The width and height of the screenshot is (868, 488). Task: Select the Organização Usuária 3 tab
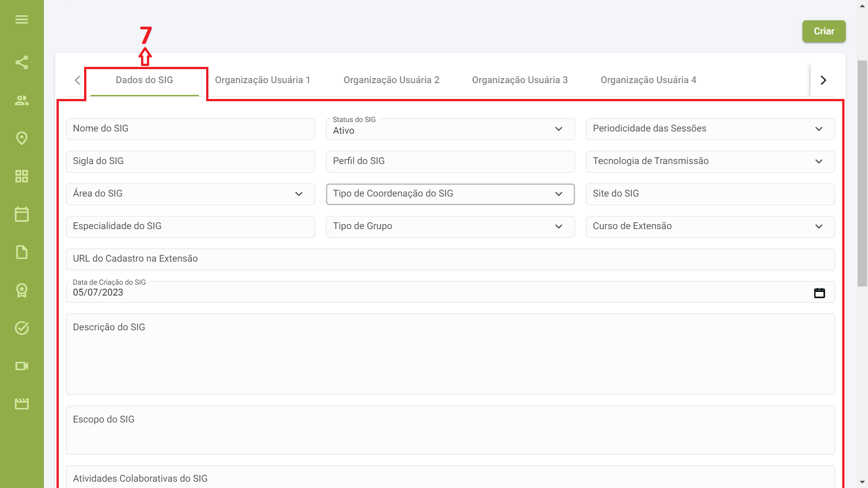[519, 80]
